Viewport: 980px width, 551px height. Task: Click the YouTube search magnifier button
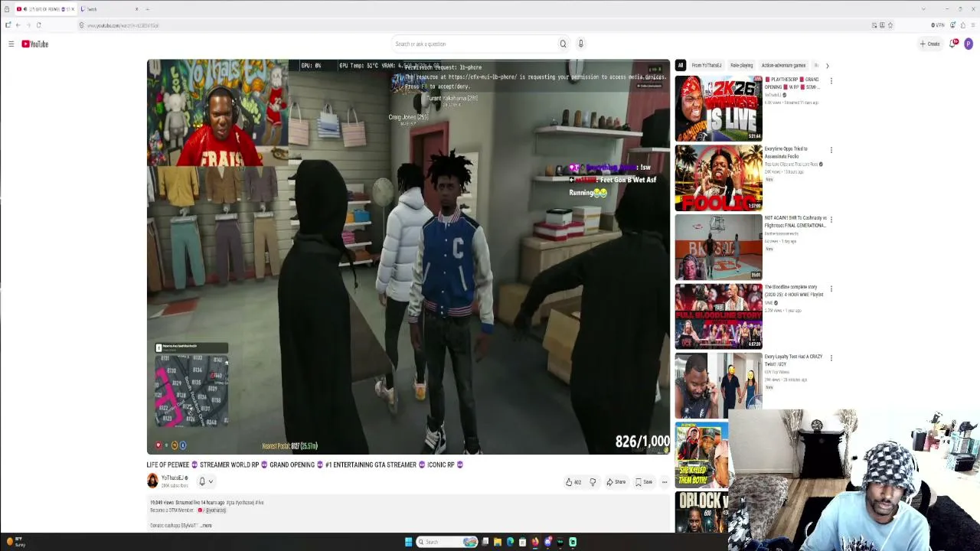(x=563, y=44)
